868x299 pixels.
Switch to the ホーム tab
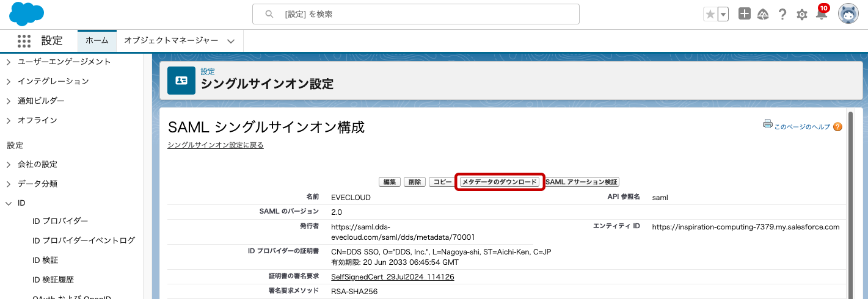click(x=97, y=41)
